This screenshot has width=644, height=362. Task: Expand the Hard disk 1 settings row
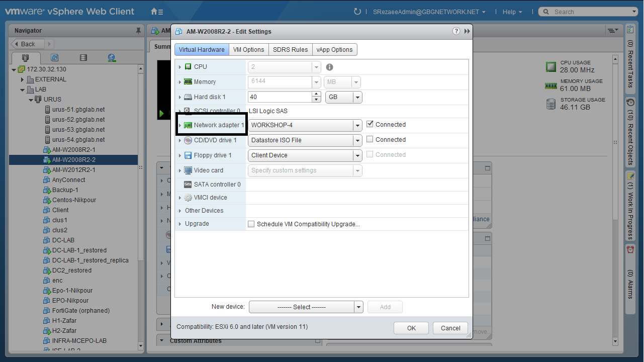180,97
